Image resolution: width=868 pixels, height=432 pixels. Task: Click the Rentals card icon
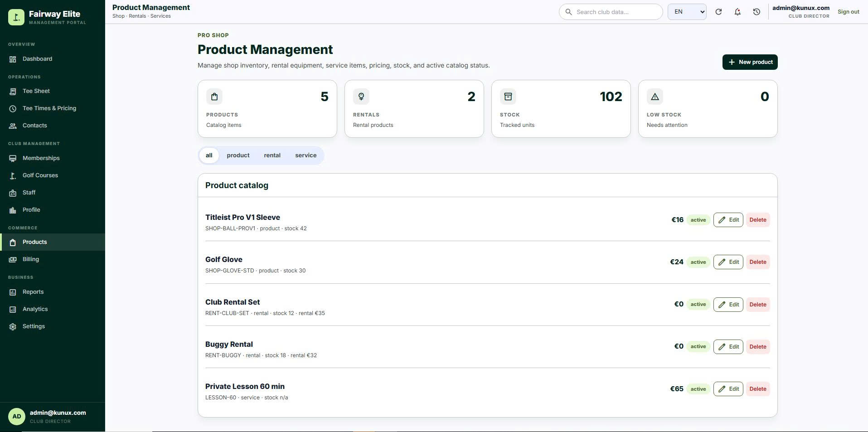point(361,97)
